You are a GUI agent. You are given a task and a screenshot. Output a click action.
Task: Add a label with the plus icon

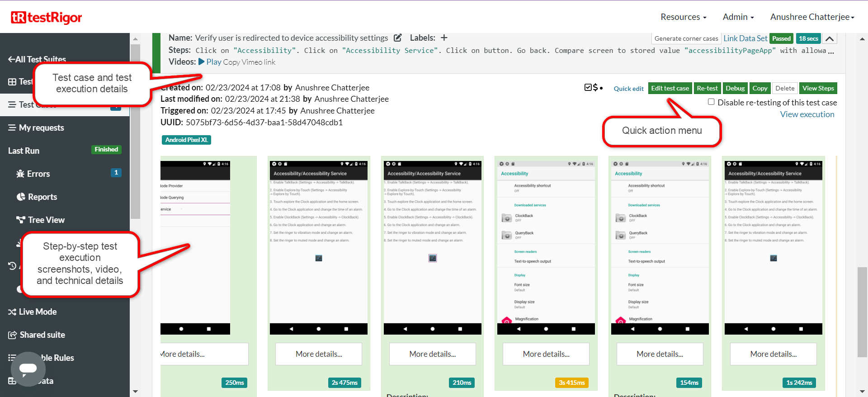444,38
